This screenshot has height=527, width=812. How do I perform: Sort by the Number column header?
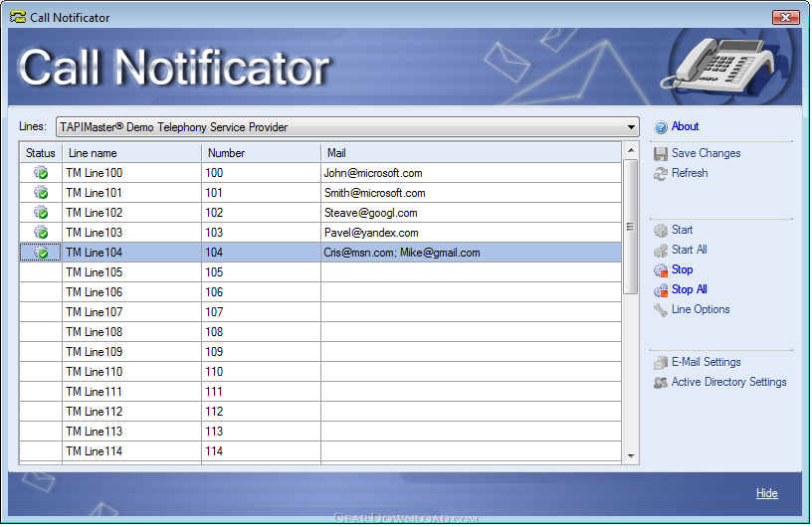click(x=261, y=153)
